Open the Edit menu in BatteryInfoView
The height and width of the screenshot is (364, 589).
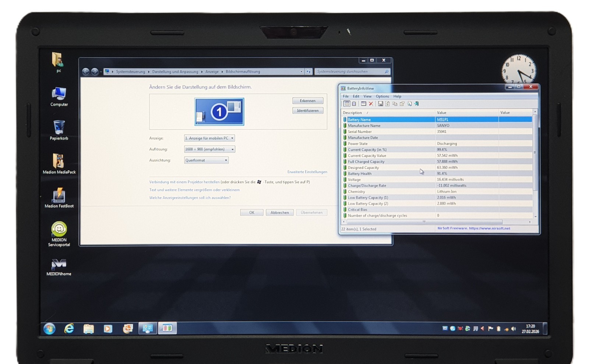[356, 96]
